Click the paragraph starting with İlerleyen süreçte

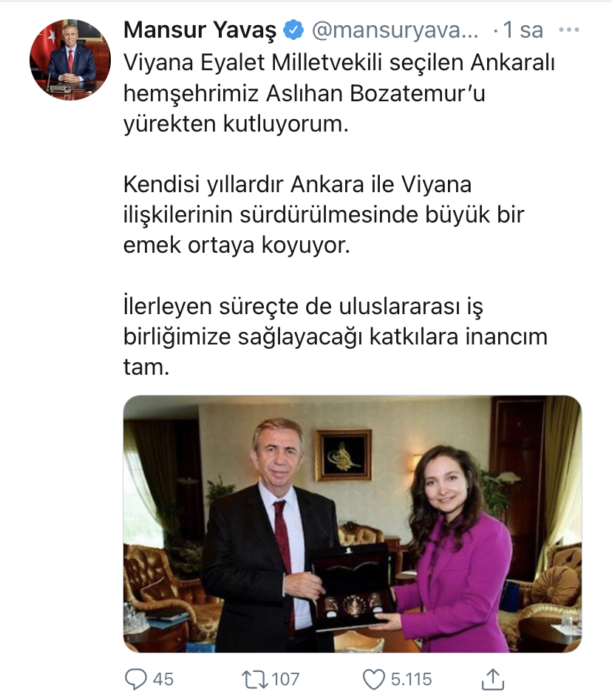(x=336, y=336)
